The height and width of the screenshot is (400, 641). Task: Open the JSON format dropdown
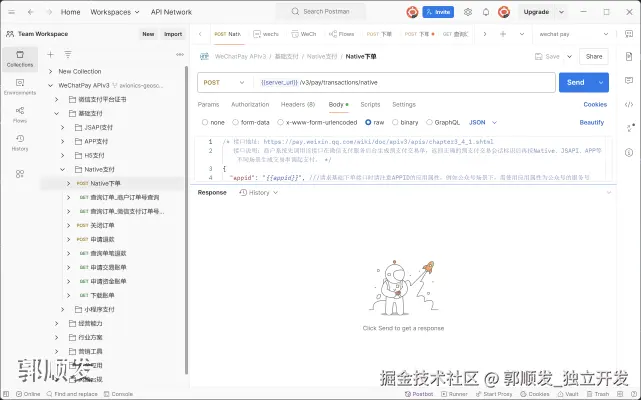coord(483,122)
